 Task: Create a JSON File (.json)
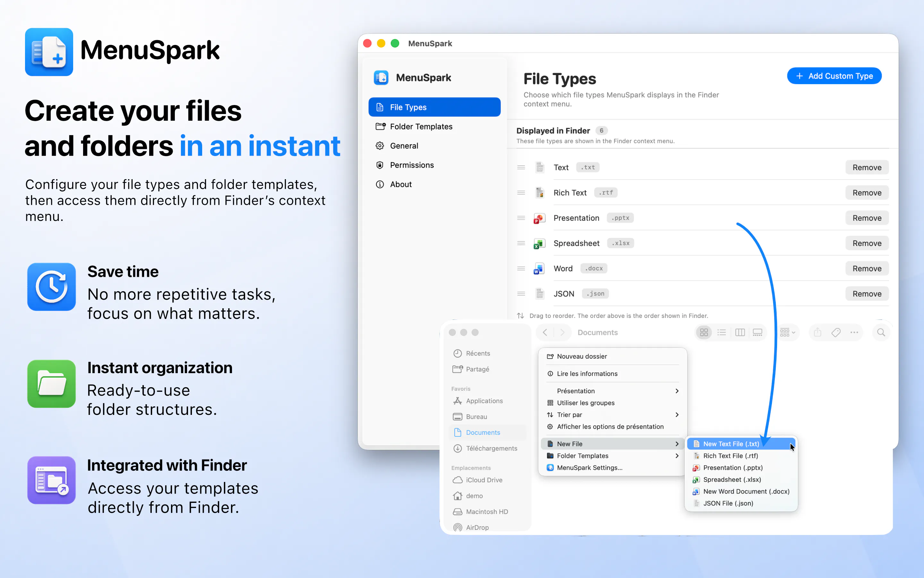741,503
